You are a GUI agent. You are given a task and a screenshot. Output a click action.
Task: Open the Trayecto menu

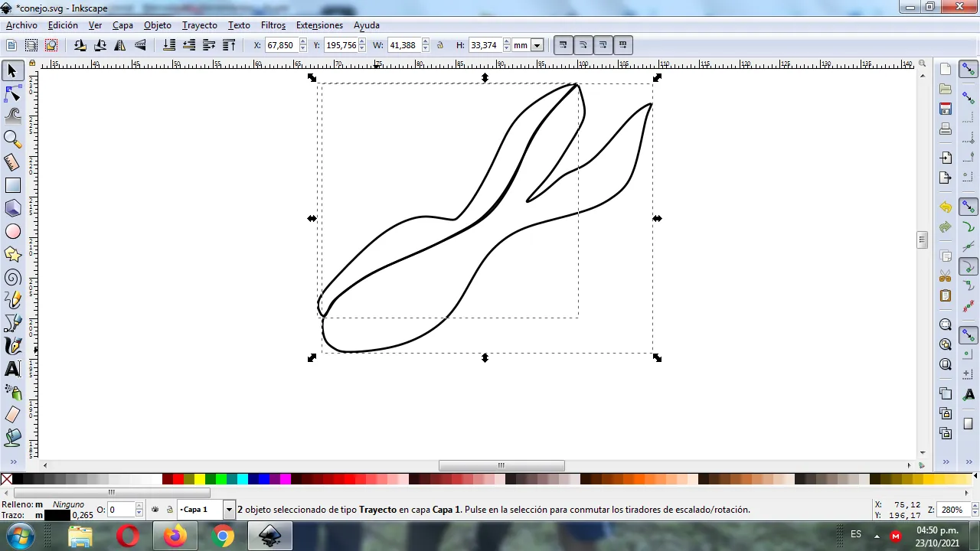tap(200, 25)
